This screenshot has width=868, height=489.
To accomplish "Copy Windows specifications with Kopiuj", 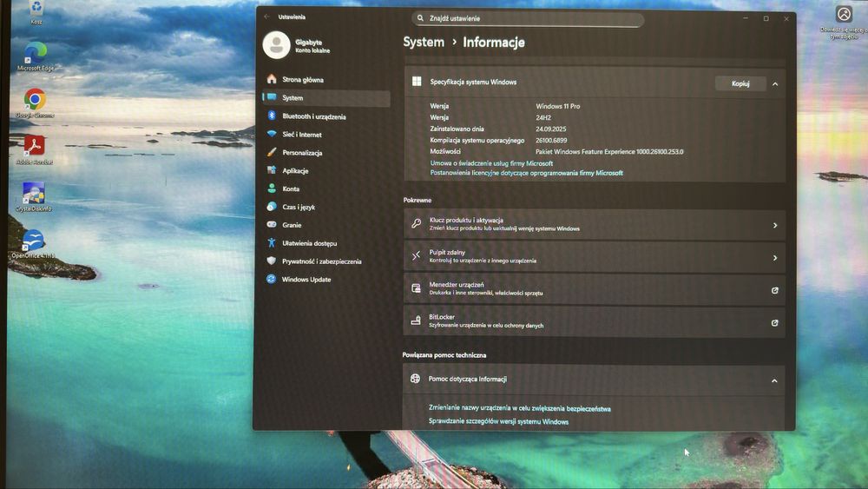I will pos(740,83).
